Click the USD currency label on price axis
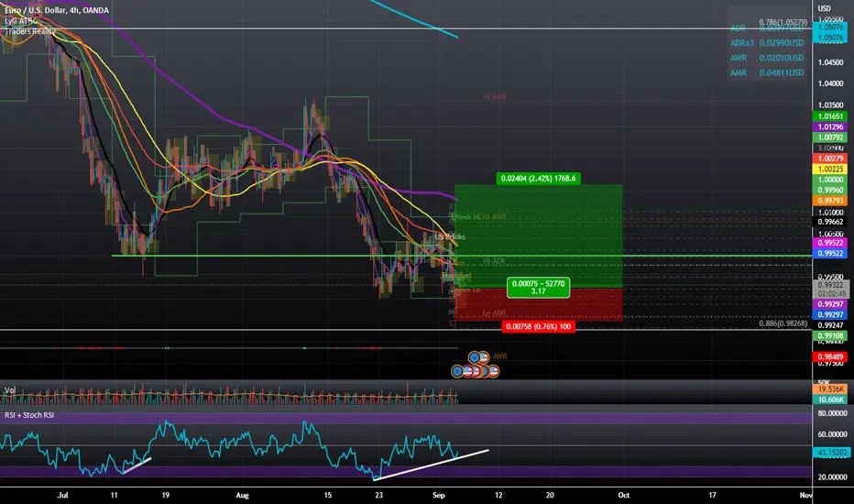Viewport: 854px width, 504px height. click(824, 8)
